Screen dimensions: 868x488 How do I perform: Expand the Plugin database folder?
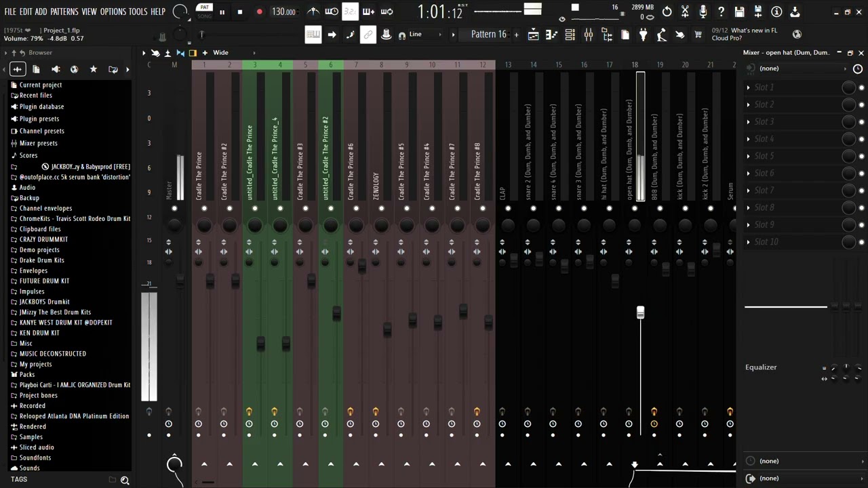[x=41, y=106]
